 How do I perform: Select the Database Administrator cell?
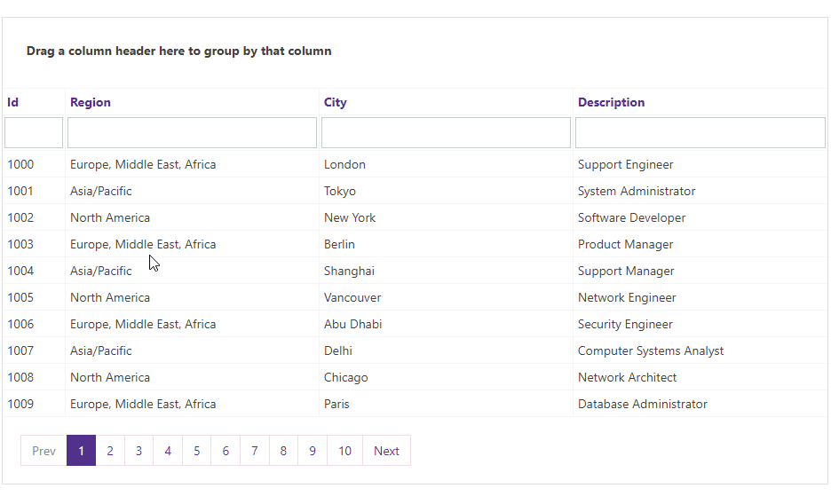(642, 404)
